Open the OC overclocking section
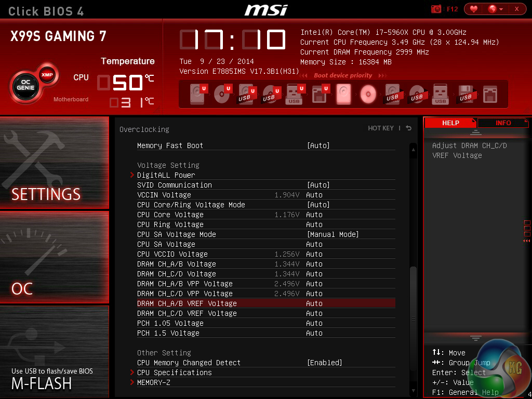This screenshot has width=532, height=399. click(x=55, y=257)
